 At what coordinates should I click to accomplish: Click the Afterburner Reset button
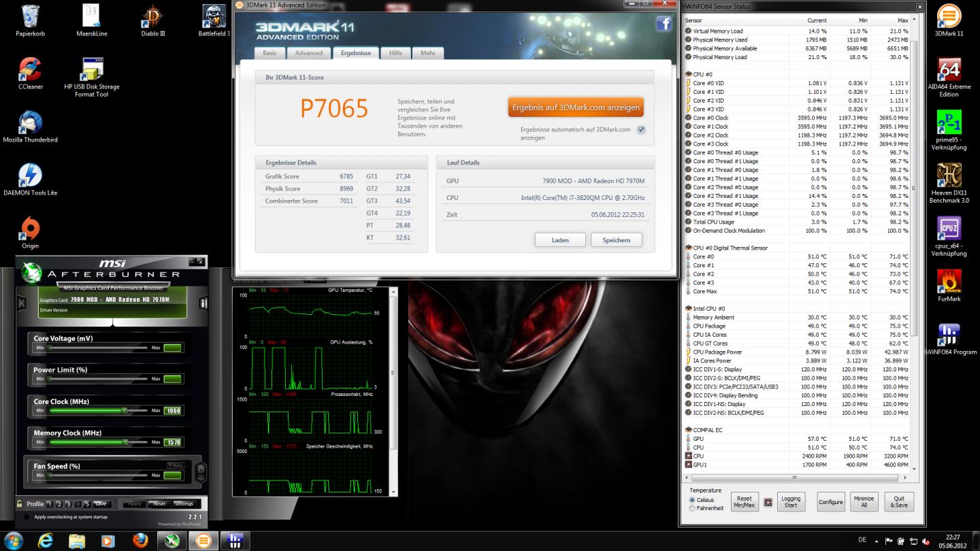click(x=159, y=504)
